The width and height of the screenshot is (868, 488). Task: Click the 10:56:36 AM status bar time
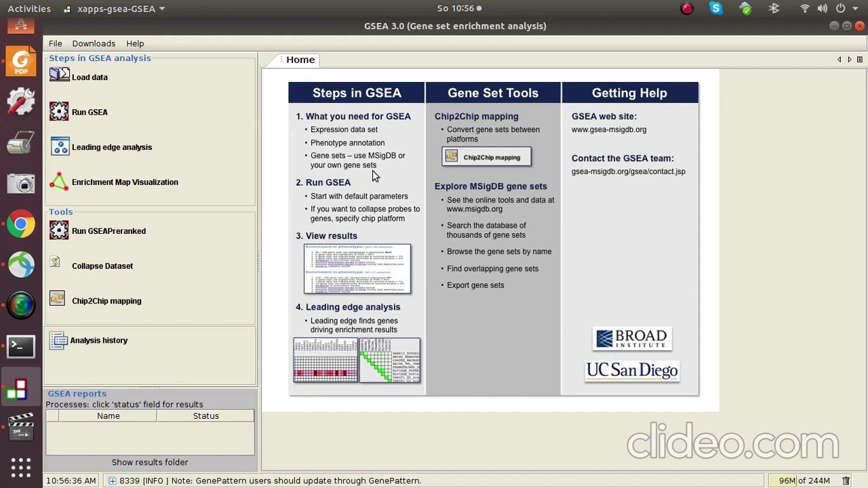coord(71,481)
